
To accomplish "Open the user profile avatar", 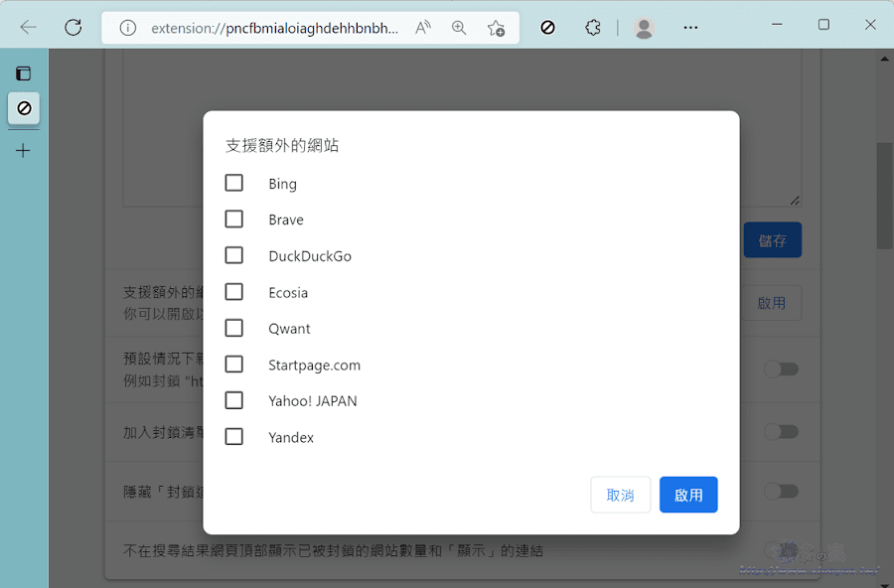I will pyautogui.click(x=644, y=28).
